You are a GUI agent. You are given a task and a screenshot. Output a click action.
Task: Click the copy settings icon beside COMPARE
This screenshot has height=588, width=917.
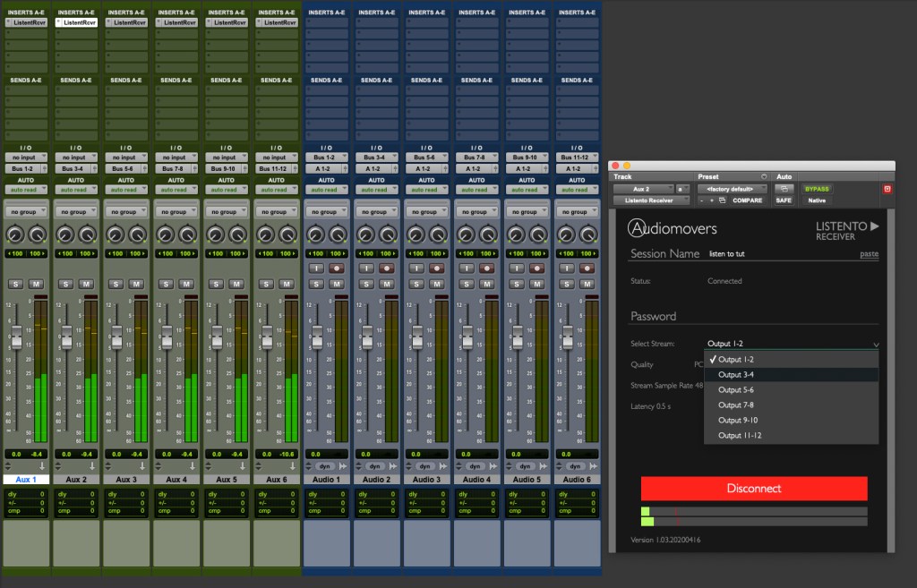pos(722,200)
